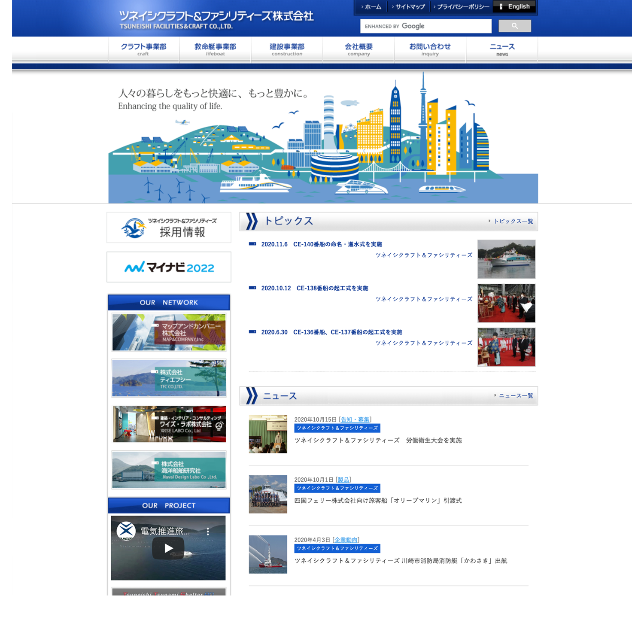Click the red fireboat news thumbnail
The height and width of the screenshot is (644, 644).
click(268, 554)
